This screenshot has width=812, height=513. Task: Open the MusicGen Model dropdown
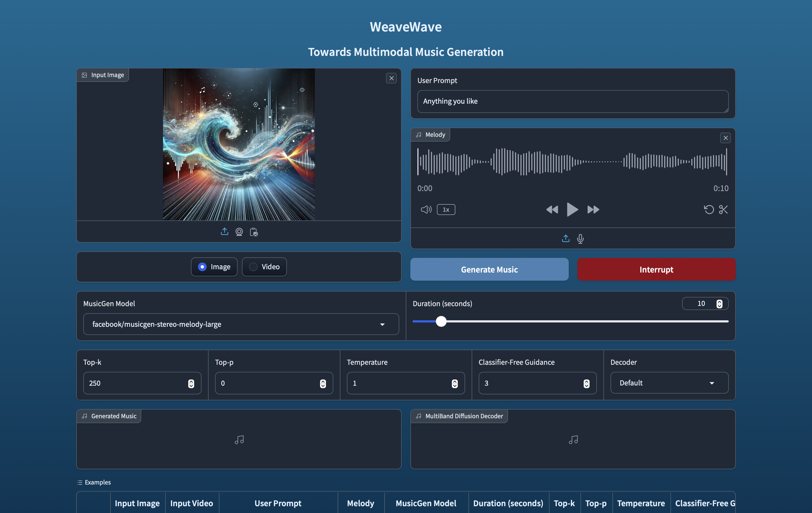(241, 324)
